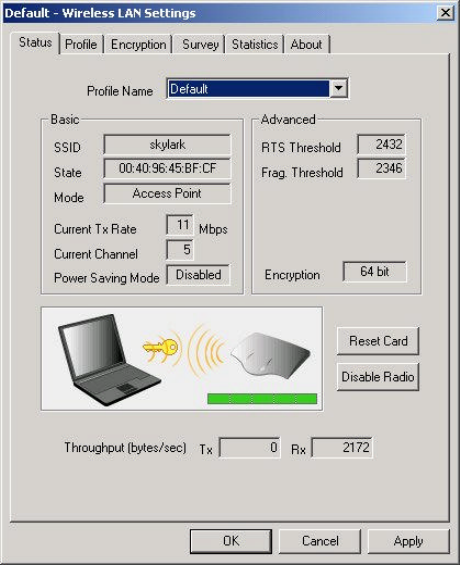
Task: View the Statistics tab
Action: click(x=255, y=44)
